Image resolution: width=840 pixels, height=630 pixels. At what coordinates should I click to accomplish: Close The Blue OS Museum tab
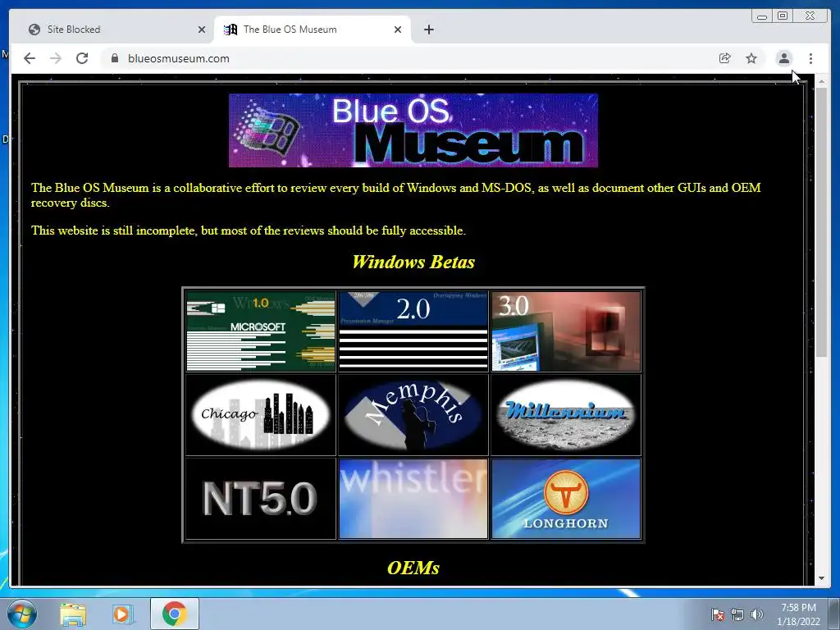[x=398, y=30]
